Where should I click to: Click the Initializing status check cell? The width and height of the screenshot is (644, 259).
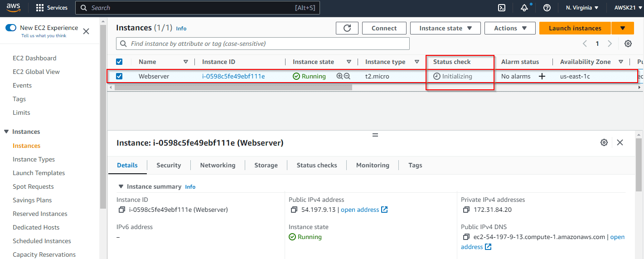tap(453, 76)
